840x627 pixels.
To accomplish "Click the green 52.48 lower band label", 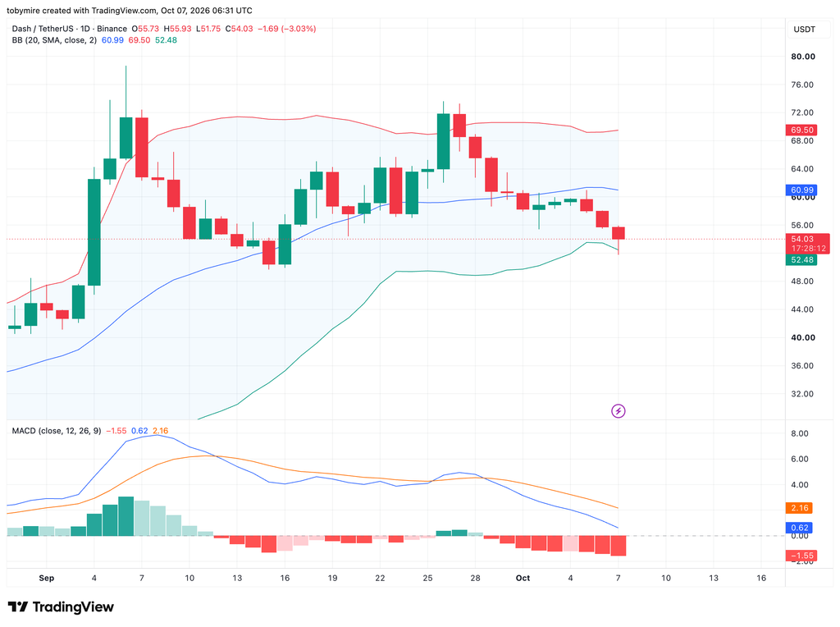I will [802, 260].
